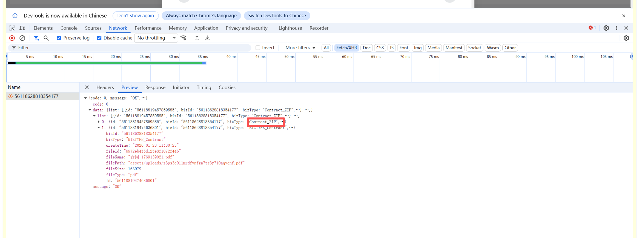Image resolution: width=644 pixels, height=238 pixels.
Task: Switch to the Console tab
Action: tap(69, 28)
